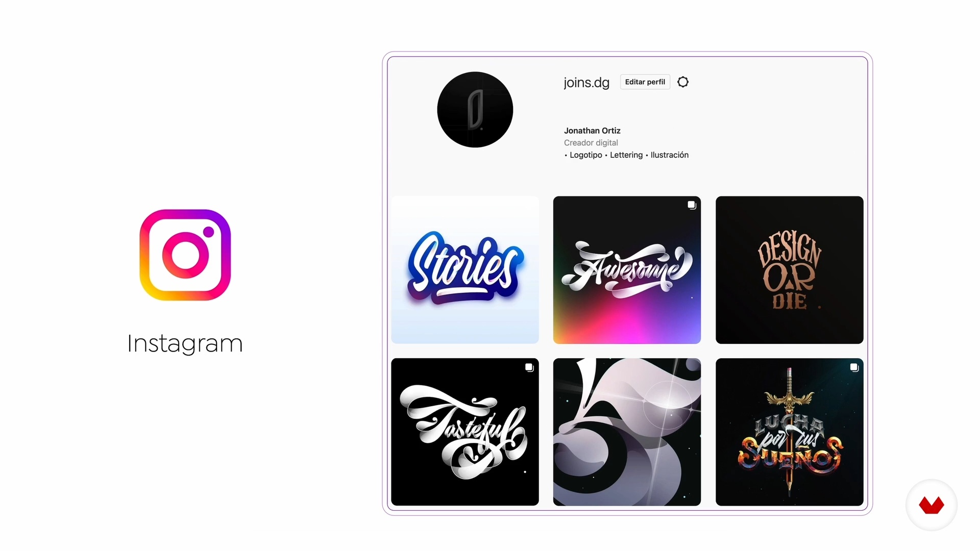This screenshot has height=551, width=980.
Task: Click the carousel icon on Tasteful post
Action: (x=529, y=367)
